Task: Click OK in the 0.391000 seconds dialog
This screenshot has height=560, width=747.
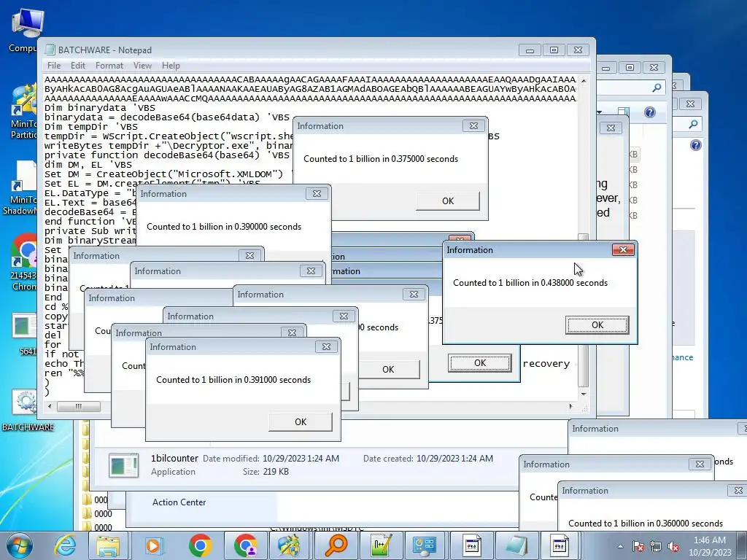Action: point(301,422)
